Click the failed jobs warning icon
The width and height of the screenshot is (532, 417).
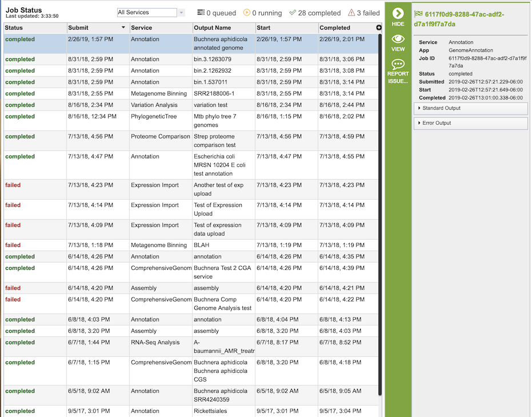[x=351, y=13]
